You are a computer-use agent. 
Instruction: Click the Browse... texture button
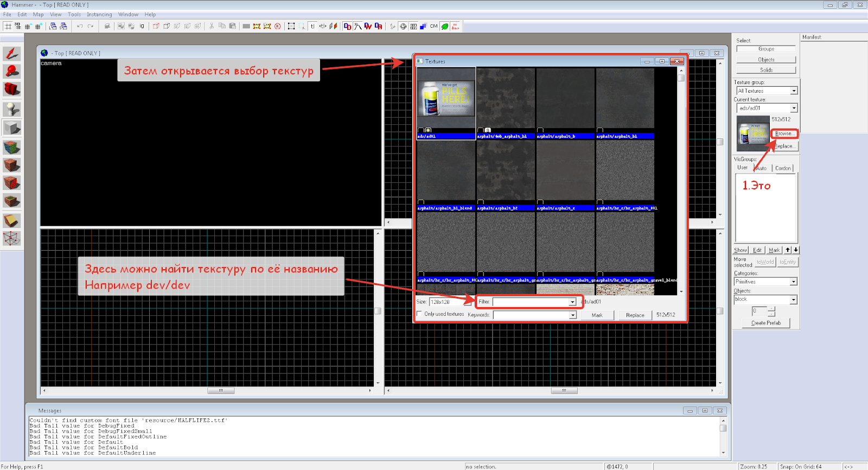(x=784, y=134)
